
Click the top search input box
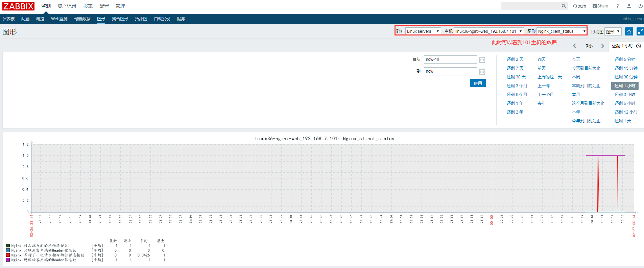pyautogui.click(x=531, y=6)
